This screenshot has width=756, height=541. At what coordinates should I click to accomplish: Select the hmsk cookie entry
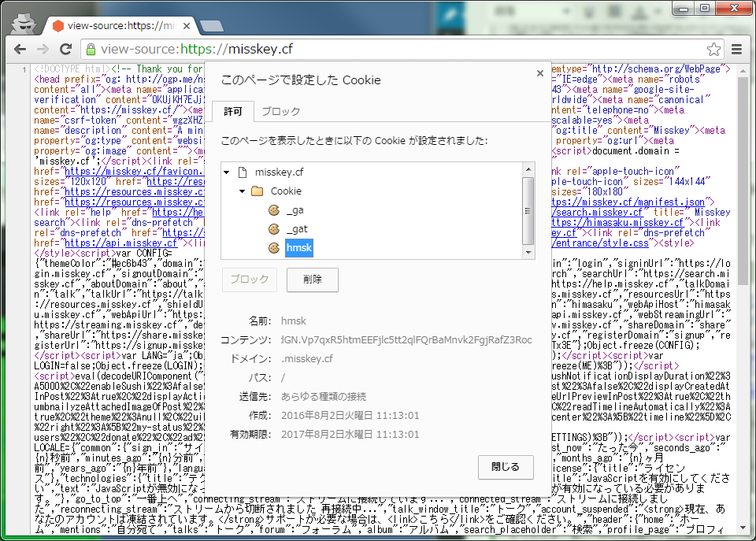pyautogui.click(x=298, y=248)
